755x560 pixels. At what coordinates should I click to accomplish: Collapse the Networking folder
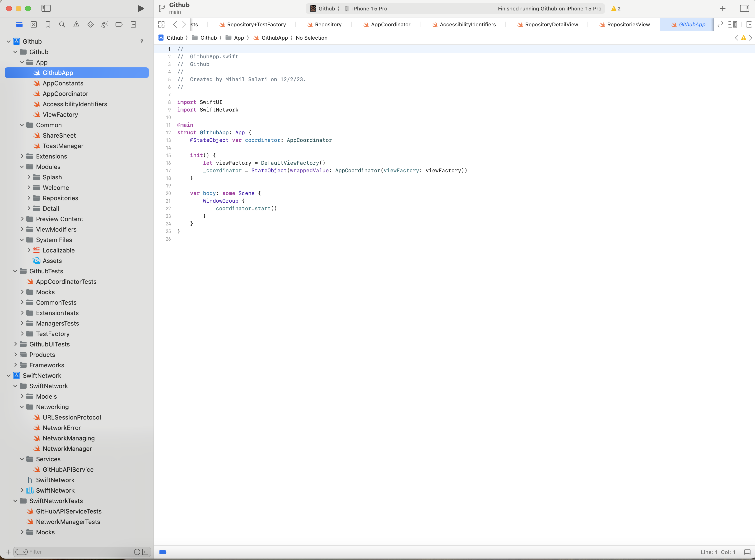[x=22, y=407]
